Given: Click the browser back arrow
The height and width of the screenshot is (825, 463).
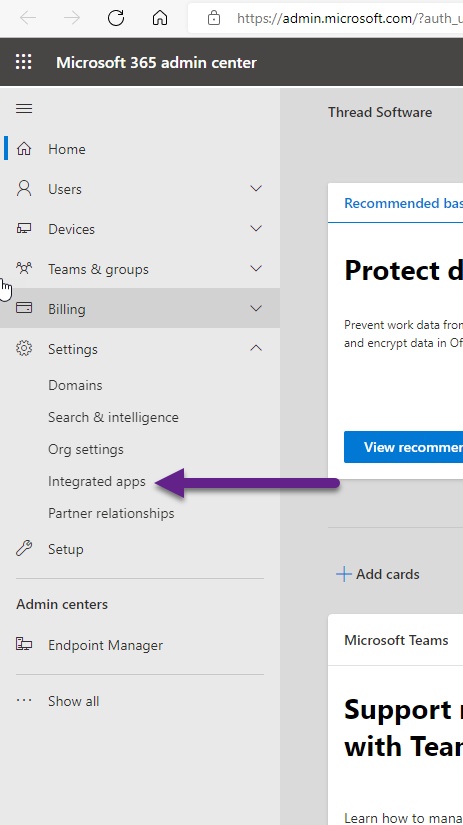Looking at the screenshot, I should tap(28, 18).
